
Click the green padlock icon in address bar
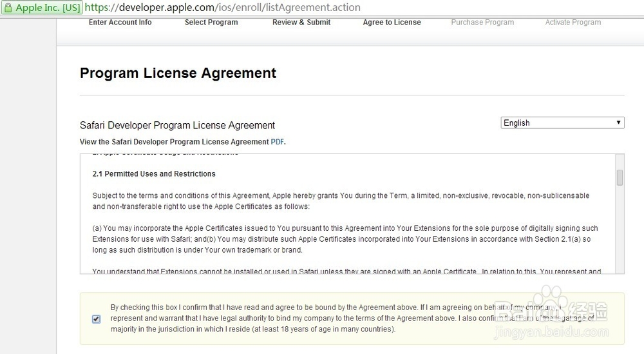pyautogui.click(x=8, y=8)
